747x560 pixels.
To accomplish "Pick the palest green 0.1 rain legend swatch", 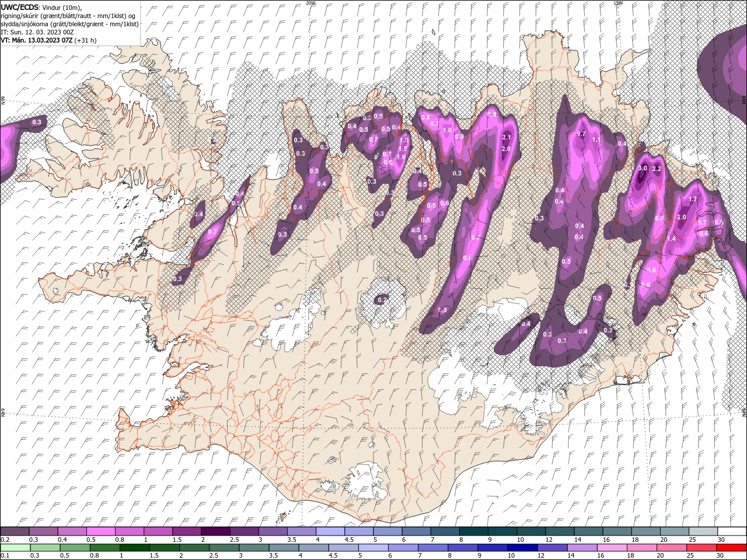I will coord(15,548).
